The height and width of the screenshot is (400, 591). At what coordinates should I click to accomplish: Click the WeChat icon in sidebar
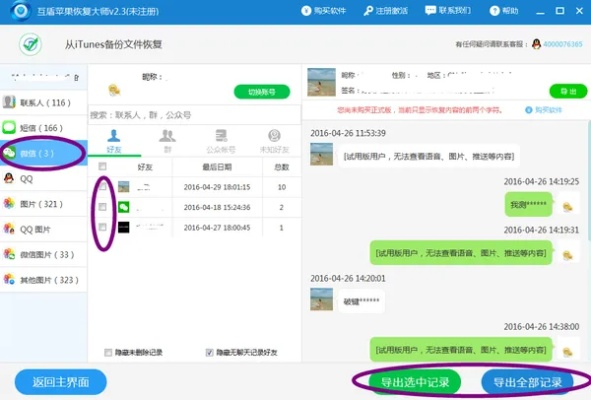(9, 153)
